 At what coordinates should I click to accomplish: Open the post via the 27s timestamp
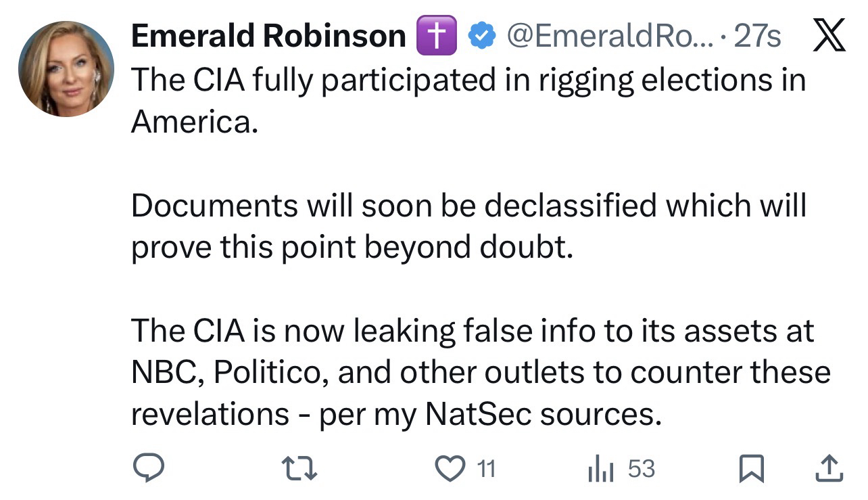coord(757,36)
